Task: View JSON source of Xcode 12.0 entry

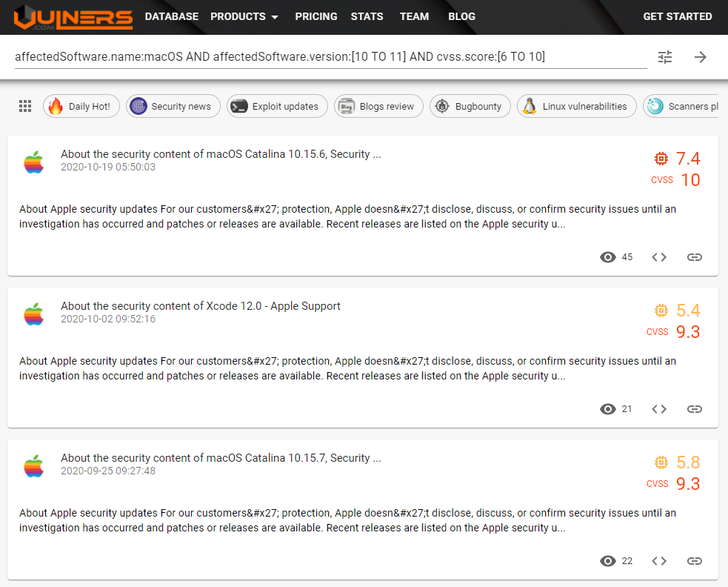Action: click(x=659, y=409)
